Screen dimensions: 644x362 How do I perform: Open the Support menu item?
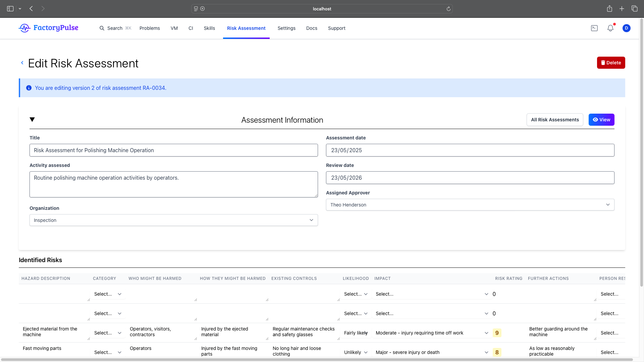(337, 28)
